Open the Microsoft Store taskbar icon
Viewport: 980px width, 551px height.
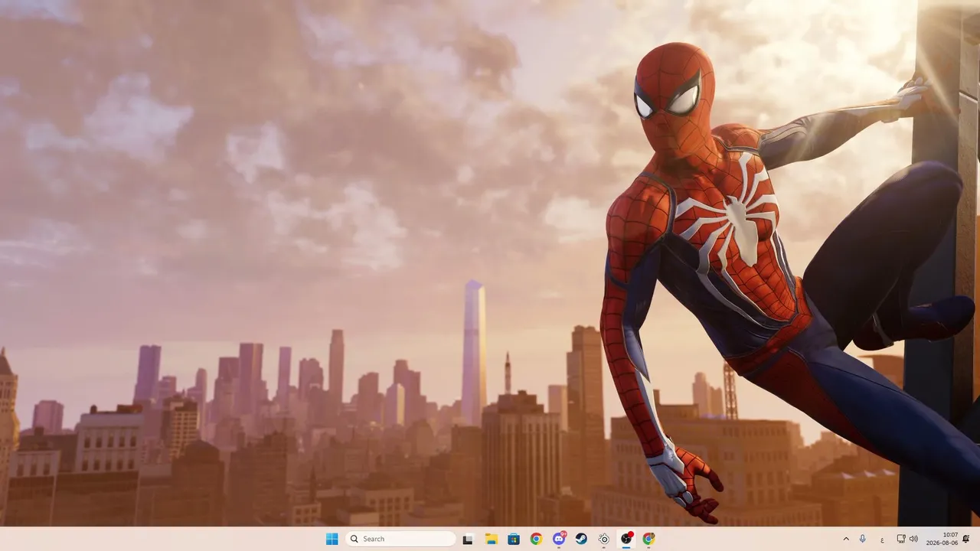[513, 539]
